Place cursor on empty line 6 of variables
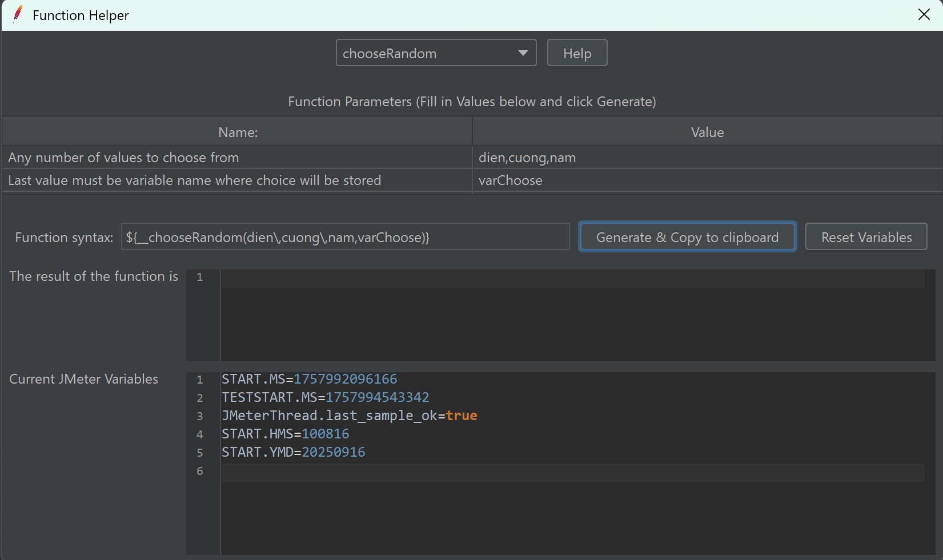 (571, 472)
